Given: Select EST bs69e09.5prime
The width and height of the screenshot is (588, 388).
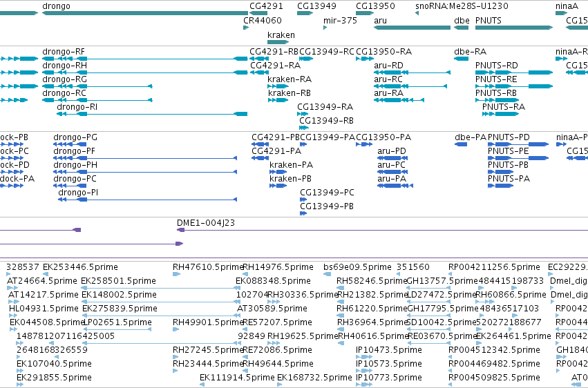Looking at the screenshot, I should (357, 267).
